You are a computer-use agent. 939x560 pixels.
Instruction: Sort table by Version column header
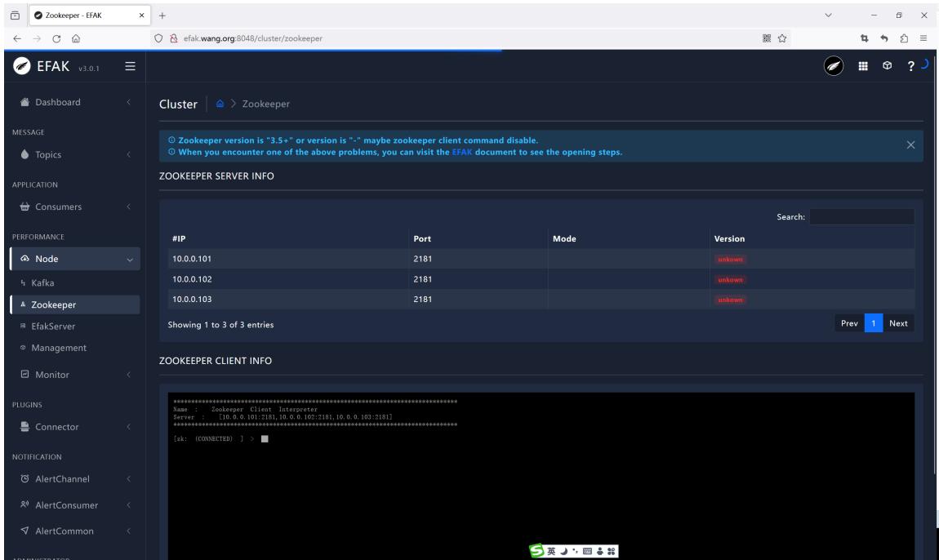[812, 238]
